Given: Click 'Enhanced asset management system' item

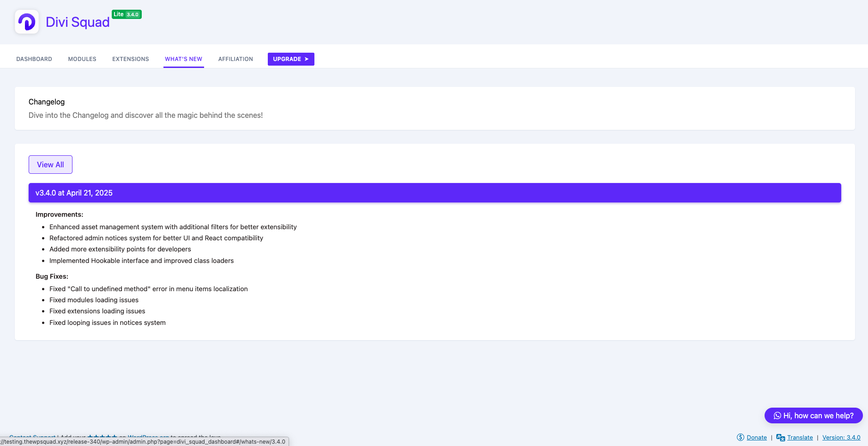Looking at the screenshot, I should click(173, 227).
